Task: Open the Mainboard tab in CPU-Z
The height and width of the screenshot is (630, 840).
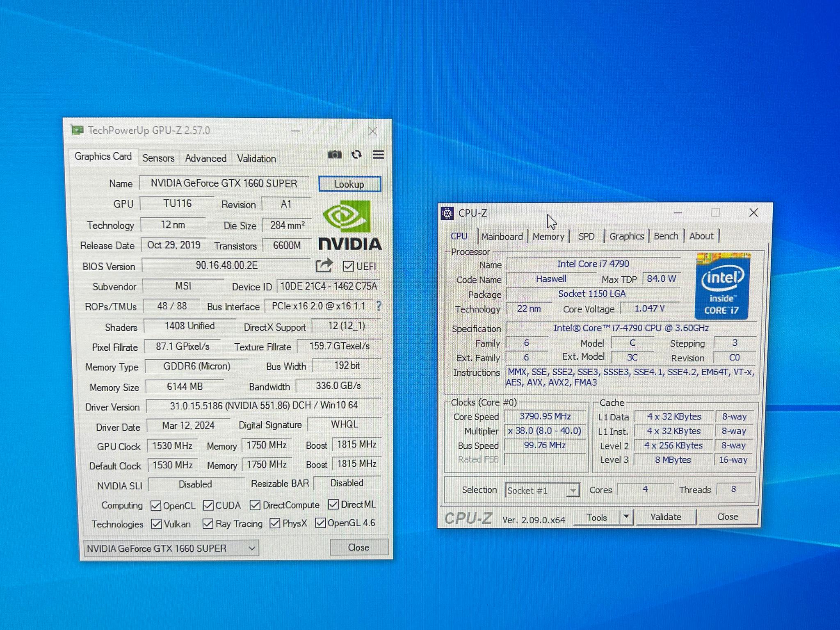Action: pos(502,237)
